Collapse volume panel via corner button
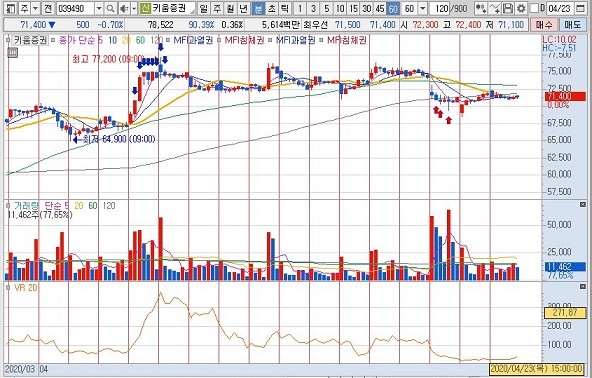592x378 pixels. [x=582, y=204]
